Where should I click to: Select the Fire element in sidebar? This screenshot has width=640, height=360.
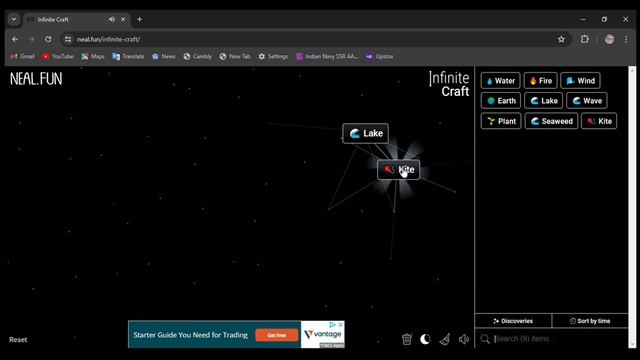tap(540, 81)
